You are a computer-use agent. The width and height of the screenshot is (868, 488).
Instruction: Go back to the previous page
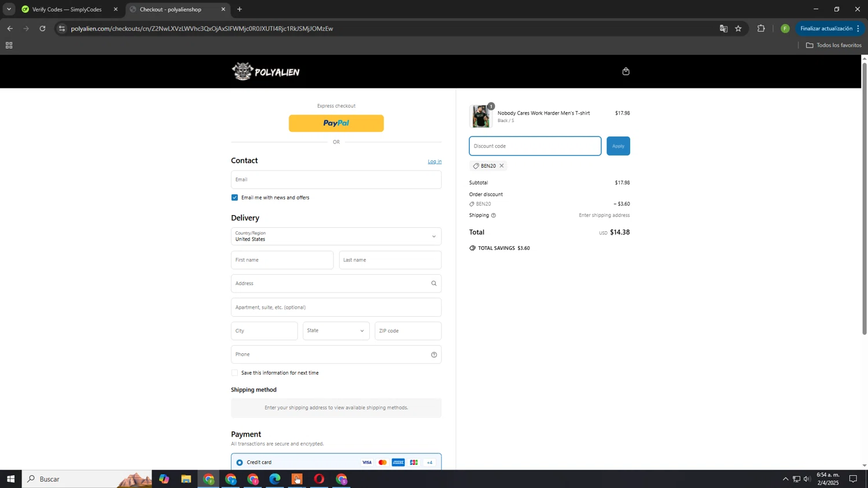[10, 28]
